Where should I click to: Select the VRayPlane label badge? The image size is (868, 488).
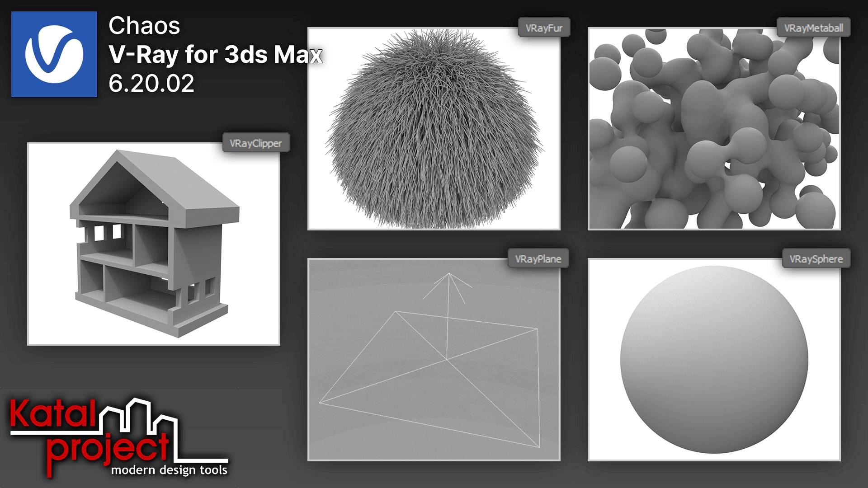pos(538,259)
